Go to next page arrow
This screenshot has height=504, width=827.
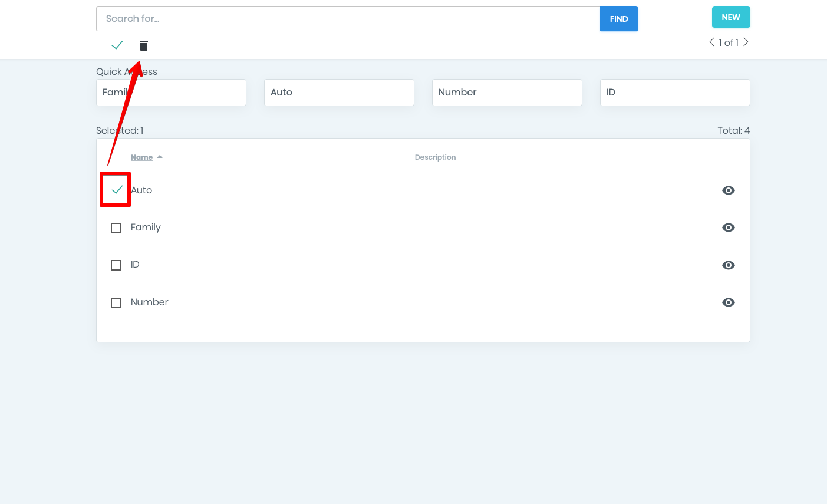click(x=746, y=42)
